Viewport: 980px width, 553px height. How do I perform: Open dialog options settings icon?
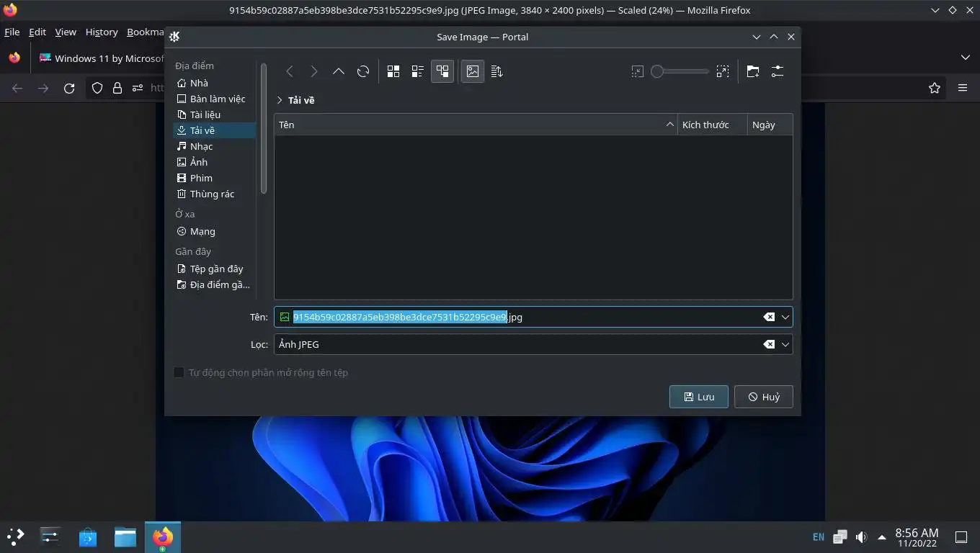click(x=778, y=71)
